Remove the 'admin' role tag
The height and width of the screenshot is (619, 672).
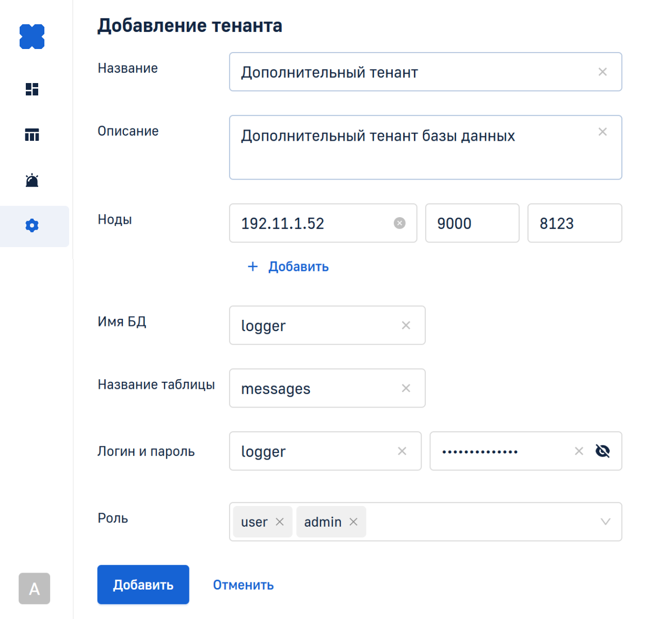click(x=354, y=522)
